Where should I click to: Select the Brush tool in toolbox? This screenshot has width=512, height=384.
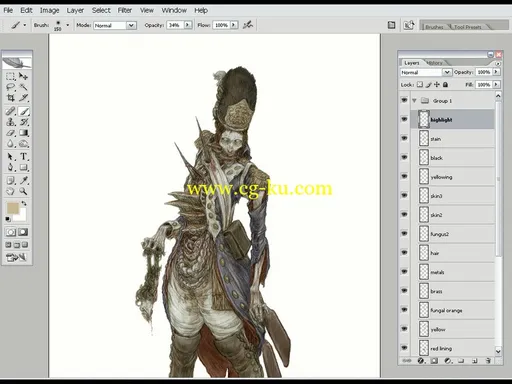tap(23, 111)
